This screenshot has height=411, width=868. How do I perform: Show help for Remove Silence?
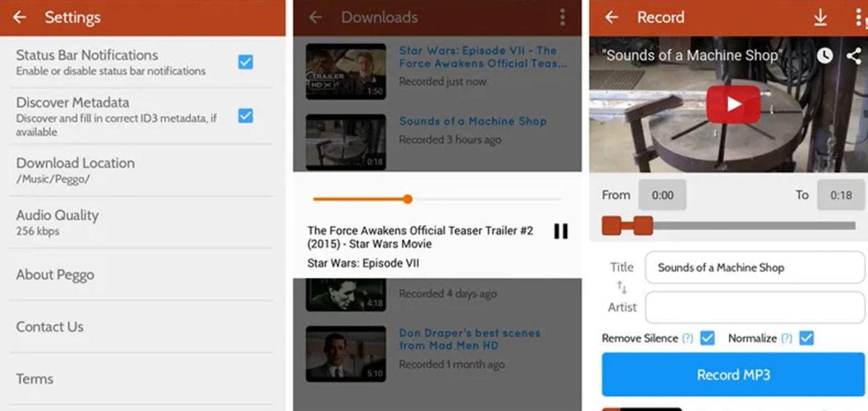click(x=687, y=338)
